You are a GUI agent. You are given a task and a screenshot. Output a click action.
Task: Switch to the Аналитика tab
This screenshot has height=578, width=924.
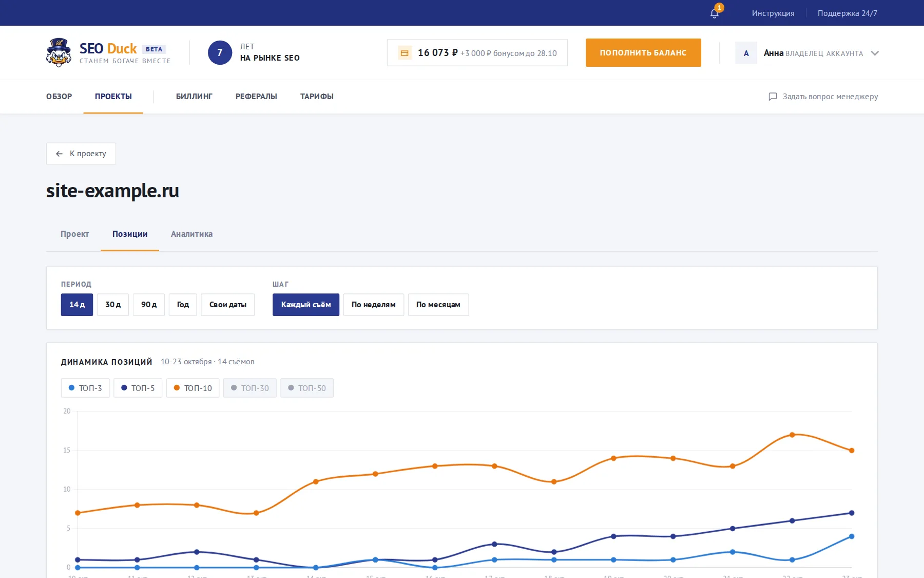191,234
